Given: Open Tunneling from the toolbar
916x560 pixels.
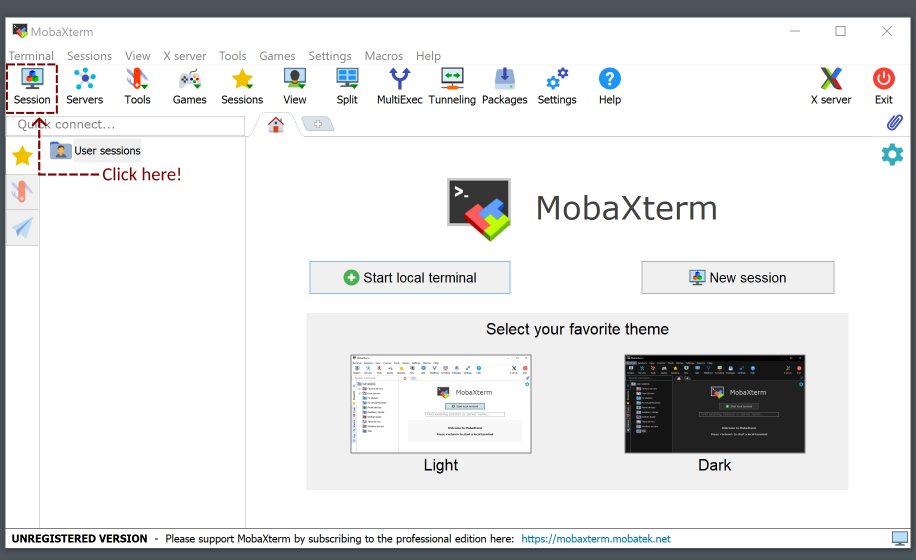Looking at the screenshot, I should pyautogui.click(x=452, y=86).
